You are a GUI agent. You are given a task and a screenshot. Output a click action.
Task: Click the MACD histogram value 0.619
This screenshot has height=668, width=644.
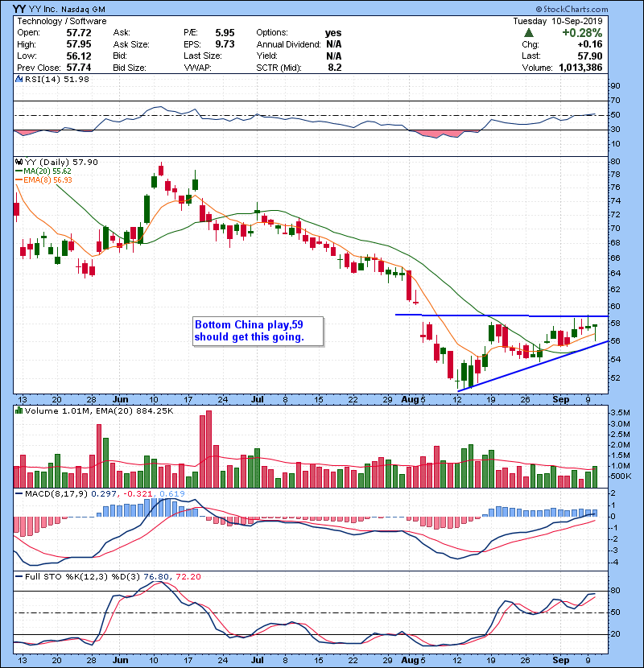click(x=172, y=494)
